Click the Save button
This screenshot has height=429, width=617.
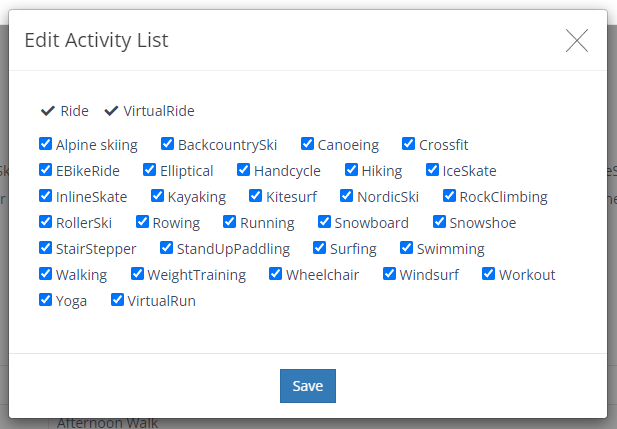(x=308, y=386)
